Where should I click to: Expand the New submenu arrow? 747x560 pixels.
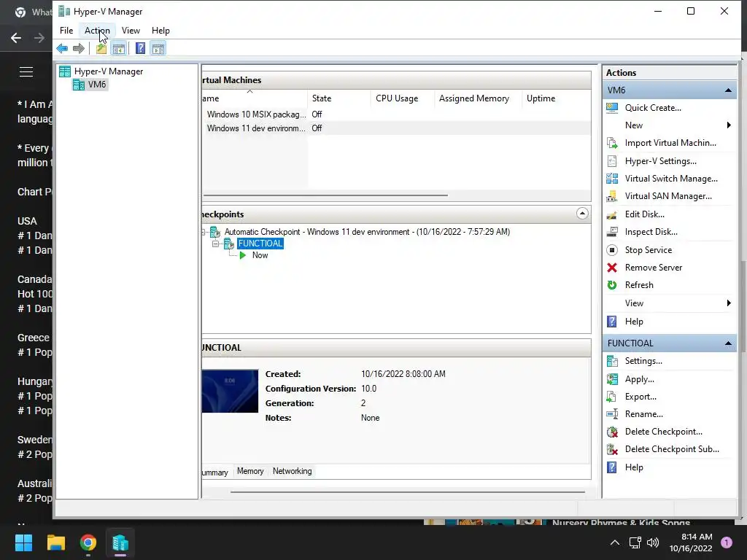(729, 125)
